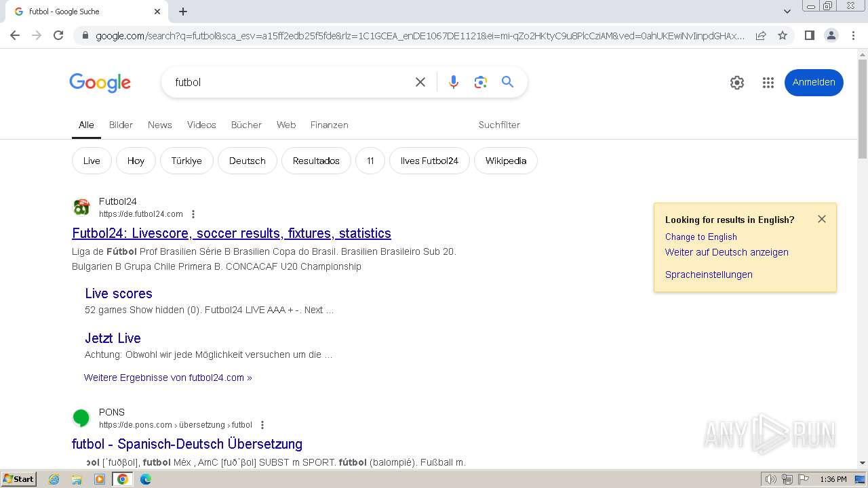Image resolution: width=868 pixels, height=488 pixels.
Task: Open Internet Explorer from taskbar
Action: [x=54, y=479]
